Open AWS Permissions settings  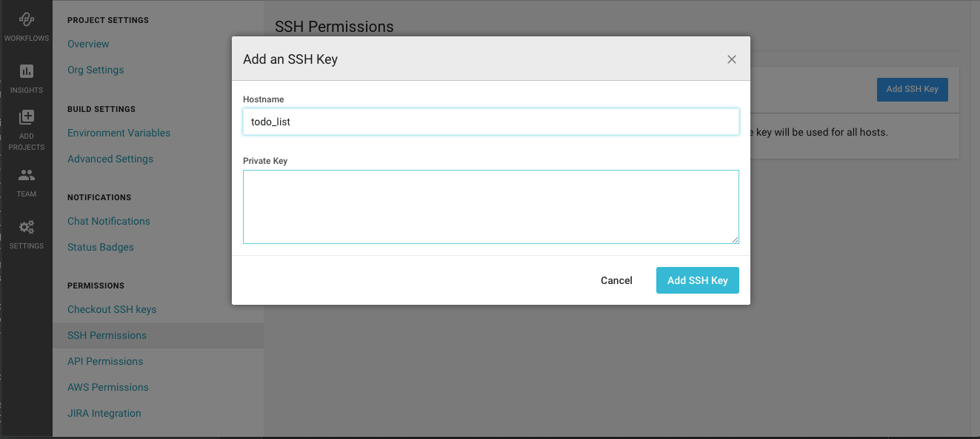[107, 386]
